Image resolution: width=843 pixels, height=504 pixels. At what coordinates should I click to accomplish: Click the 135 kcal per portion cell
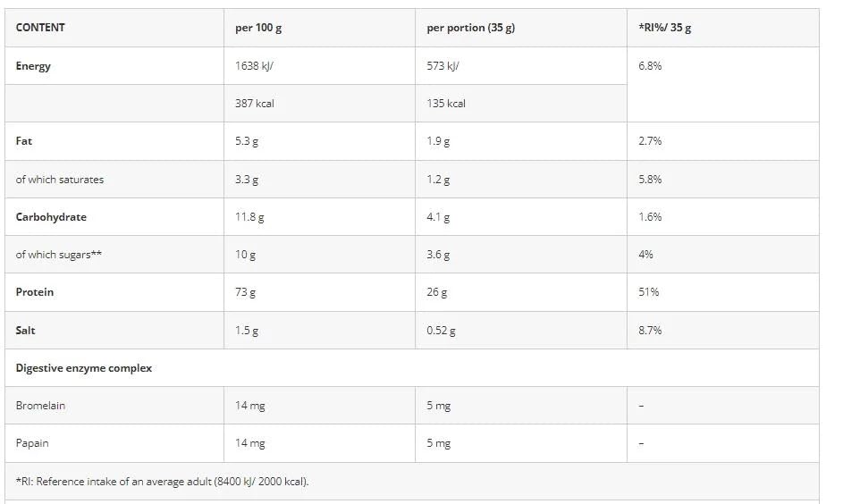pyautogui.click(x=446, y=104)
